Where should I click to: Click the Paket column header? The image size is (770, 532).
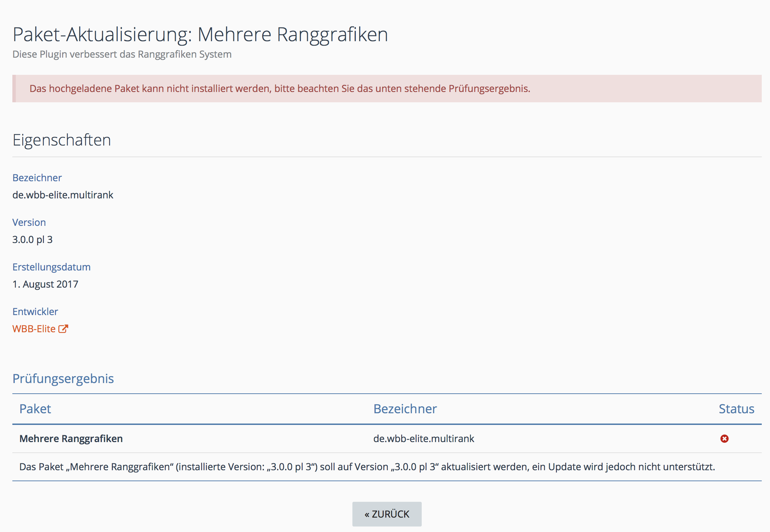35,409
